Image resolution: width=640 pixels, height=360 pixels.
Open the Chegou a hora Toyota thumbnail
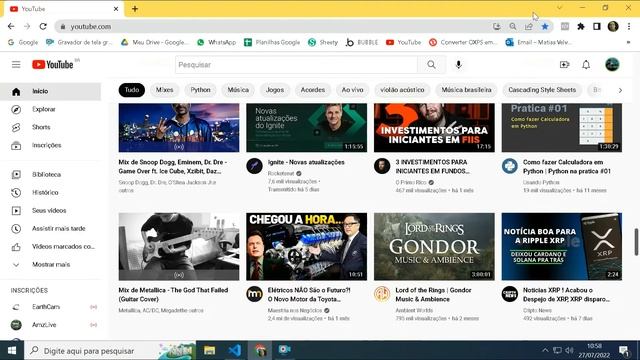coord(307,247)
